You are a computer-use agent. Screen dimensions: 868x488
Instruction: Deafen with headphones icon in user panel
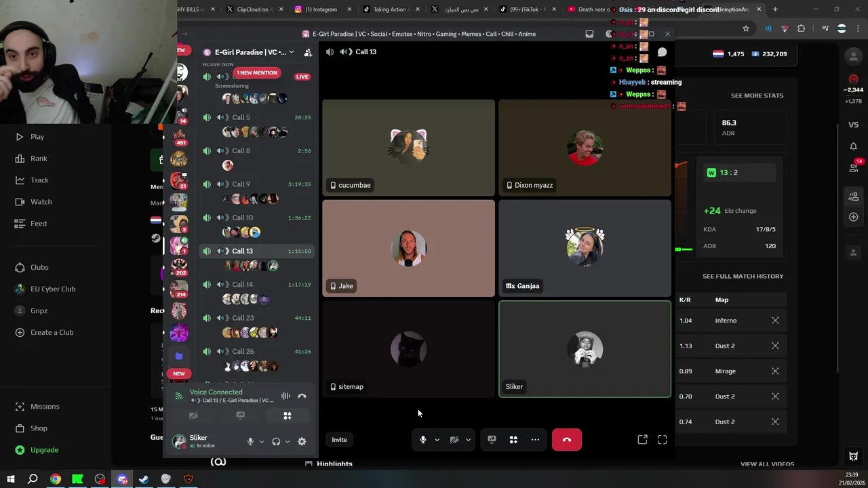pos(276,441)
